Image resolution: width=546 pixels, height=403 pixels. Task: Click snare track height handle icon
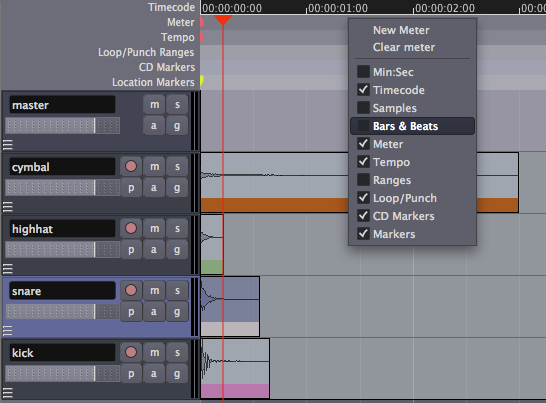pos(8,331)
